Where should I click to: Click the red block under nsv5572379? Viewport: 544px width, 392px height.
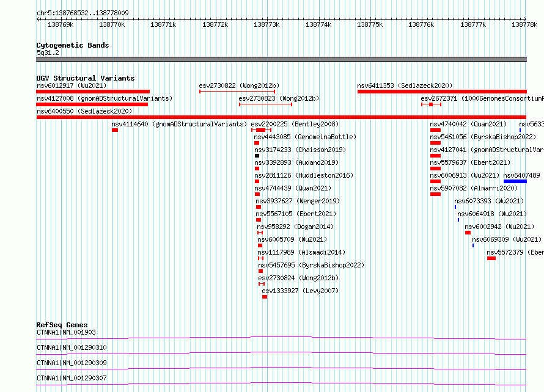click(x=491, y=258)
